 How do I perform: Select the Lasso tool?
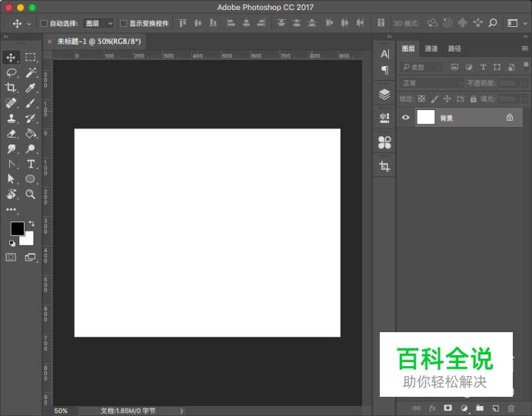tap(12, 72)
